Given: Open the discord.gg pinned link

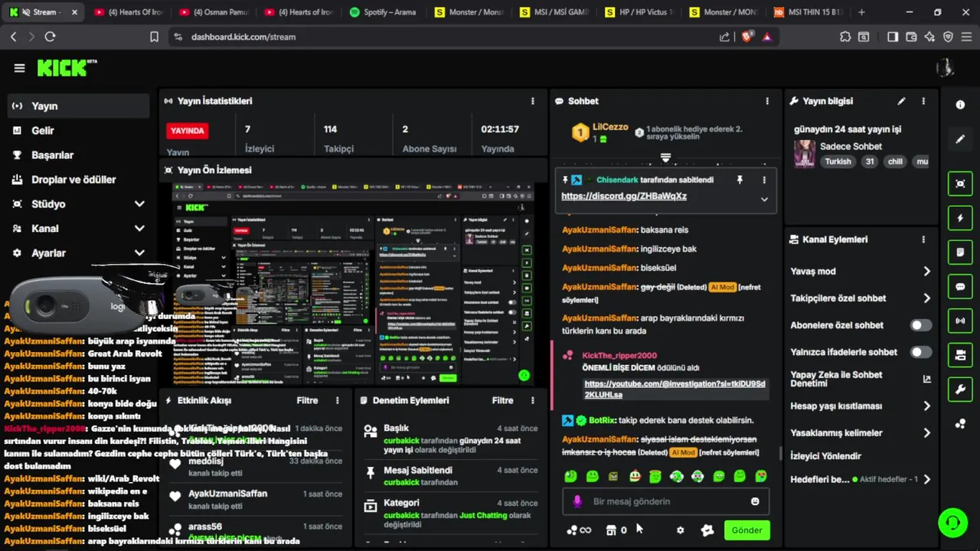Looking at the screenshot, I should [x=624, y=196].
